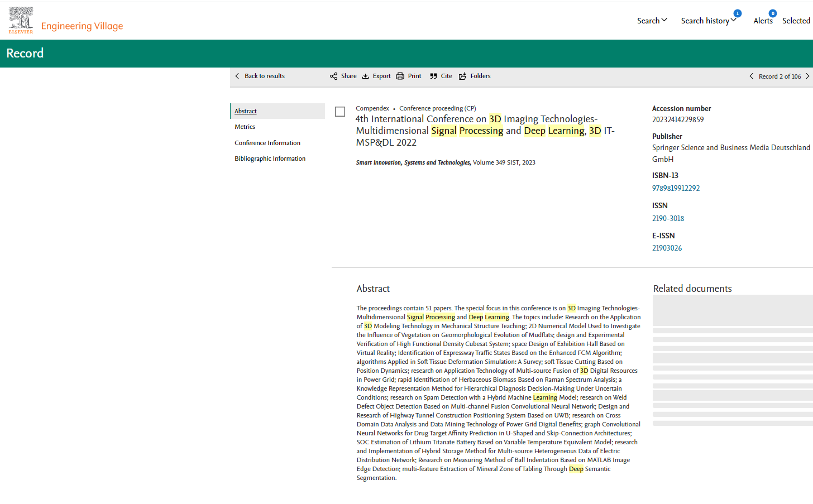
Task: Open the Engineering Village home link
Action: pyautogui.click(x=82, y=26)
